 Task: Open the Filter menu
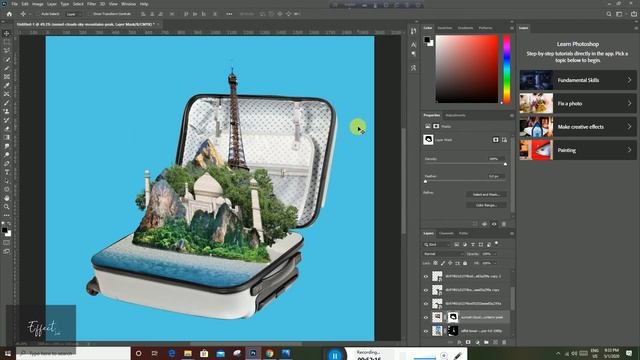pyautogui.click(x=91, y=4)
